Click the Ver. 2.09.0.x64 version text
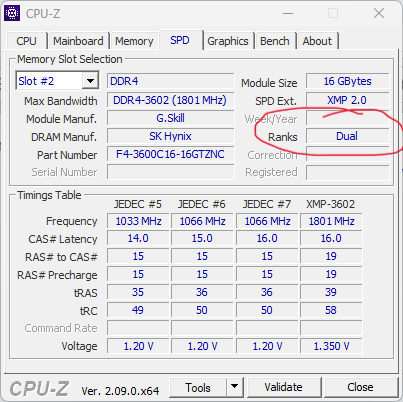 click(x=120, y=391)
